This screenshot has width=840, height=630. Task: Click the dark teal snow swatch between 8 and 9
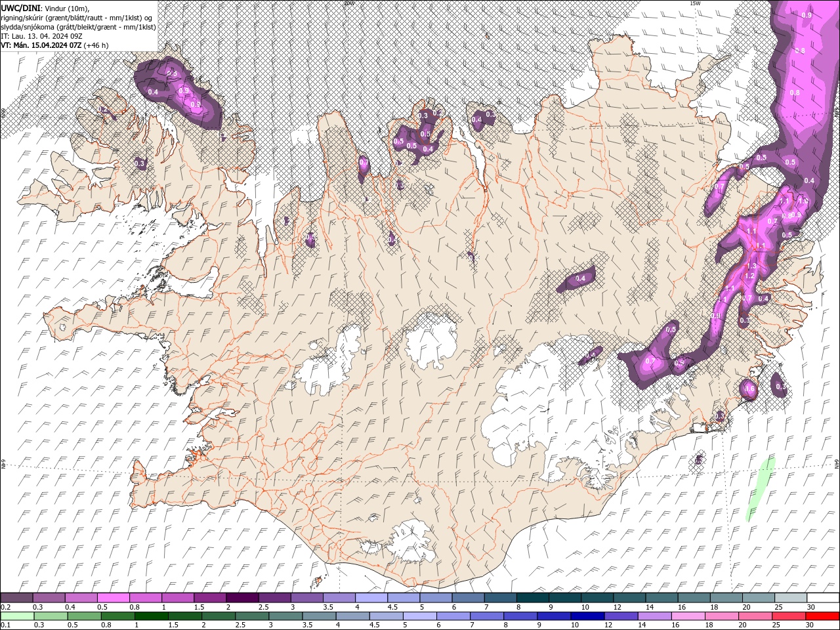click(x=532, y=598)
